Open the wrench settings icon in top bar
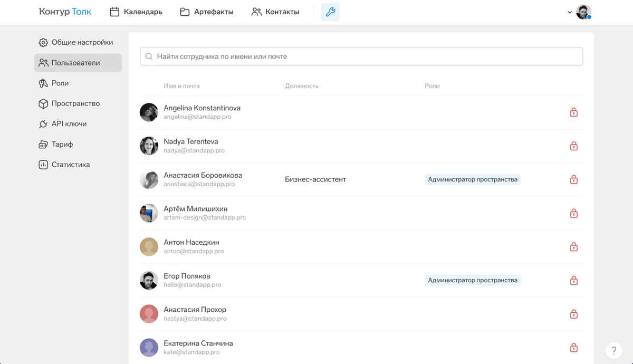The width and height of the screenshot is (633, 364). pos(330,12)
